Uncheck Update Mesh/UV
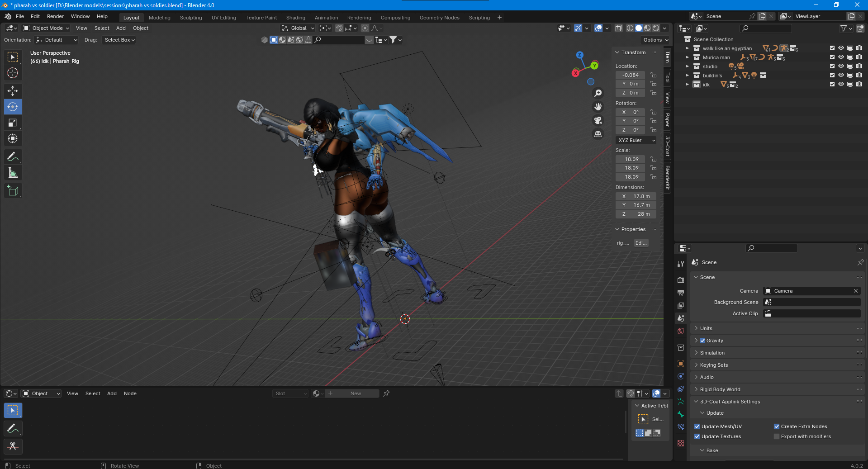868x469 pixels. (697, 426)
